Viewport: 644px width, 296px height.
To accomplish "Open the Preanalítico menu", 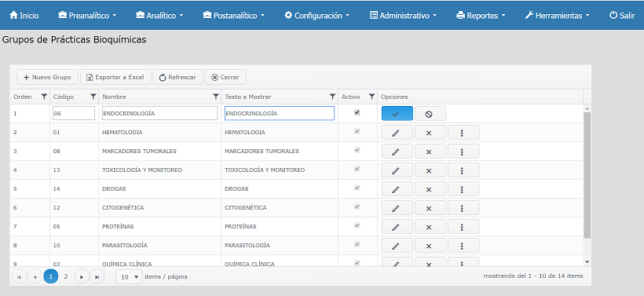I will (87, 16).
